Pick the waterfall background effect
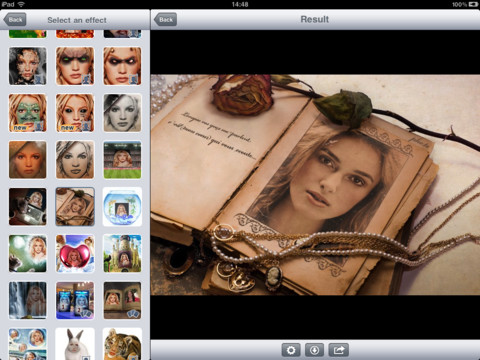 pos(28,301)
